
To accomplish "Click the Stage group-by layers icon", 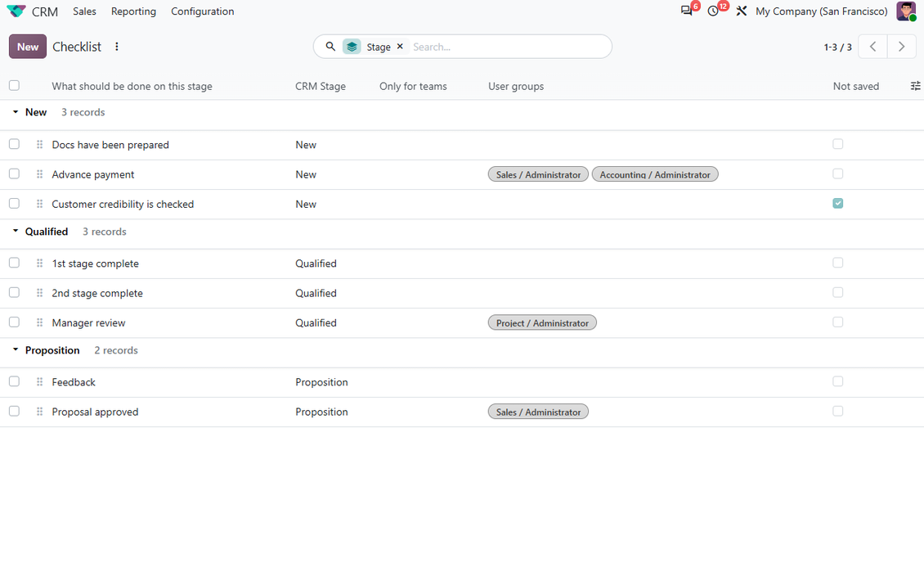I will pos(352,47).
